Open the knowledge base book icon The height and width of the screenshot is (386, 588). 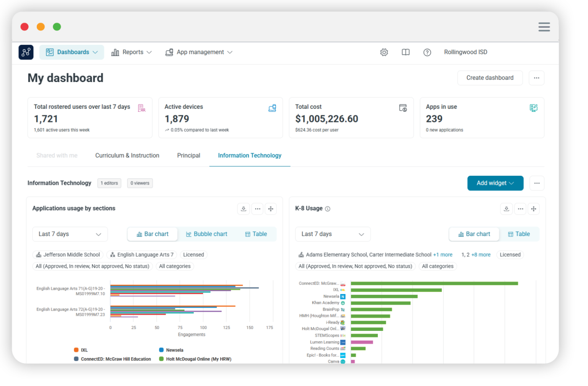click(x=405, y=52)
